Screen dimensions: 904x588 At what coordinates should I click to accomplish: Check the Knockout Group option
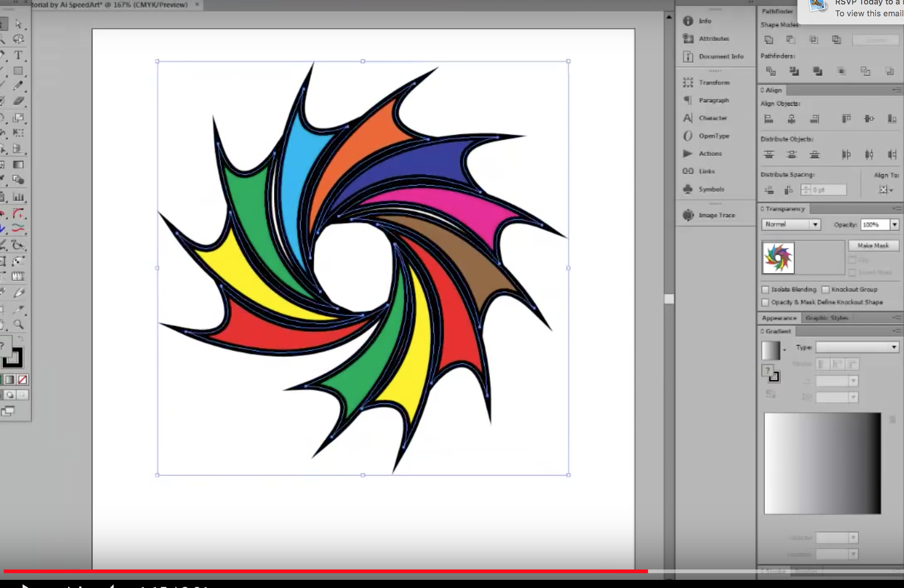click(x=826, y=290)
